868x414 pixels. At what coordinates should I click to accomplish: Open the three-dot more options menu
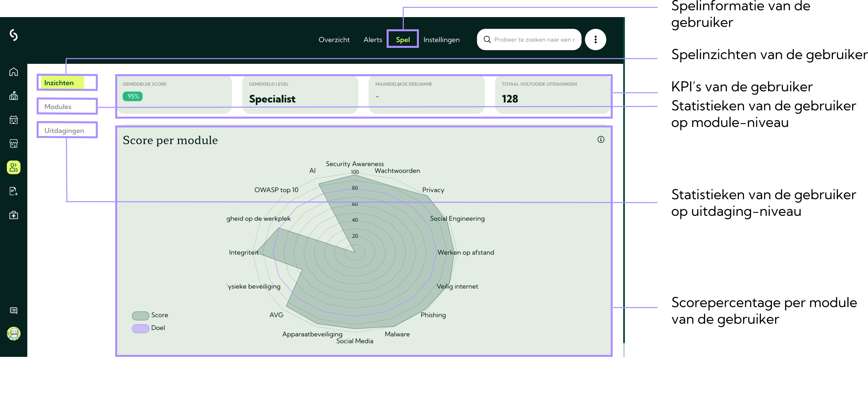tap(595, 40)
